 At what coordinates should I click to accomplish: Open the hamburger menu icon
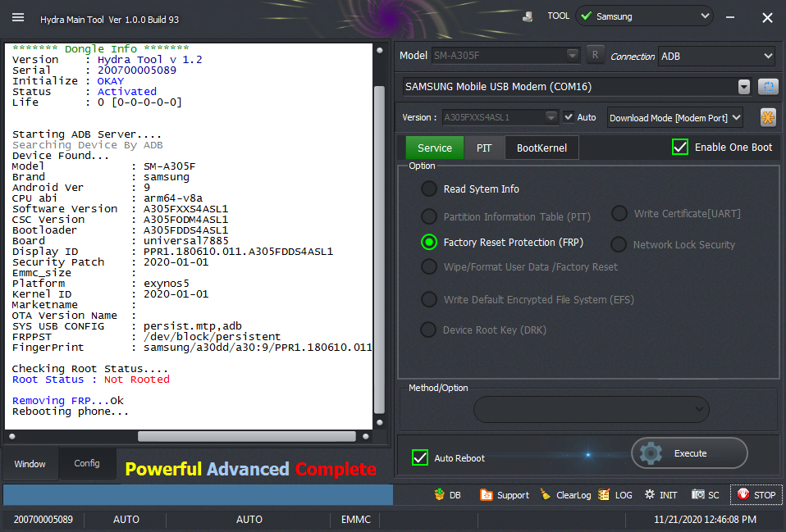[18, 17]
